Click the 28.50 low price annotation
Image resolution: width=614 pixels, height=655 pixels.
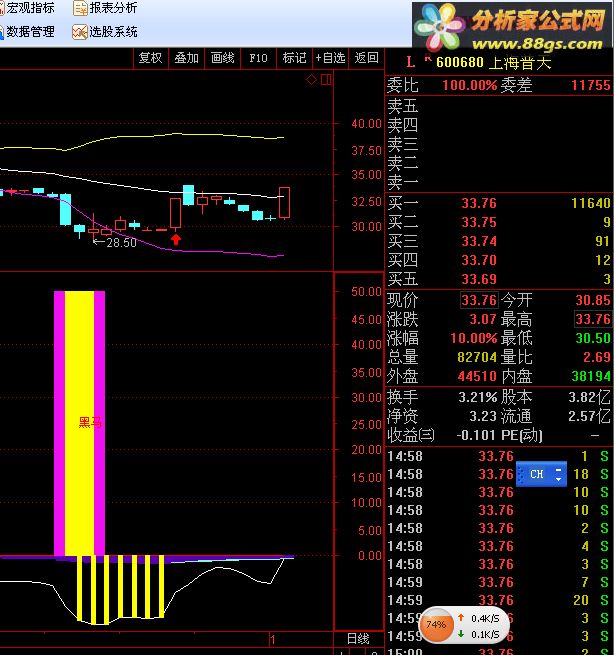pyautogui.click(x=115, y=242)
